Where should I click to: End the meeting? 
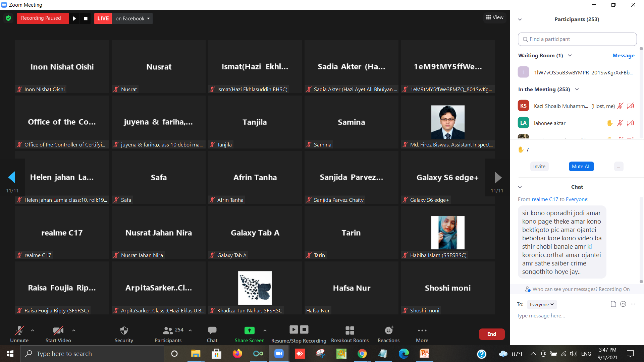click(x=492, y=334)
